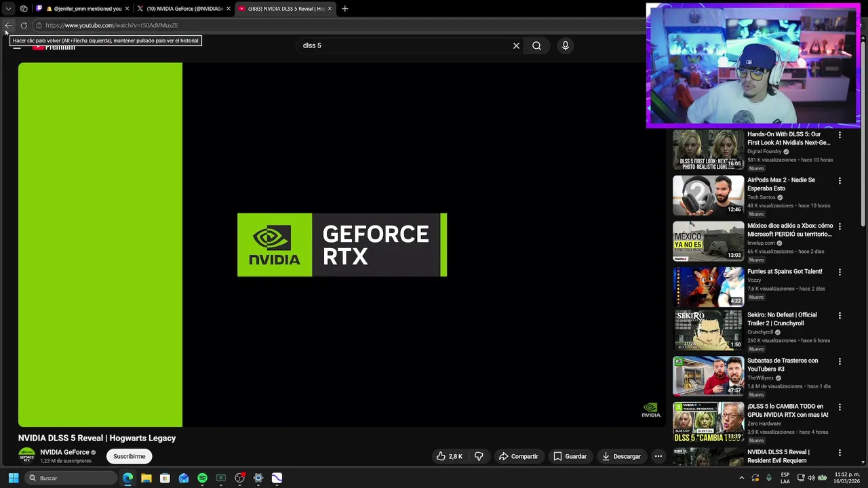The image size is (868, 488).
Task: Open México dice adiós a Xbox thumbnail
Action: 708,241
